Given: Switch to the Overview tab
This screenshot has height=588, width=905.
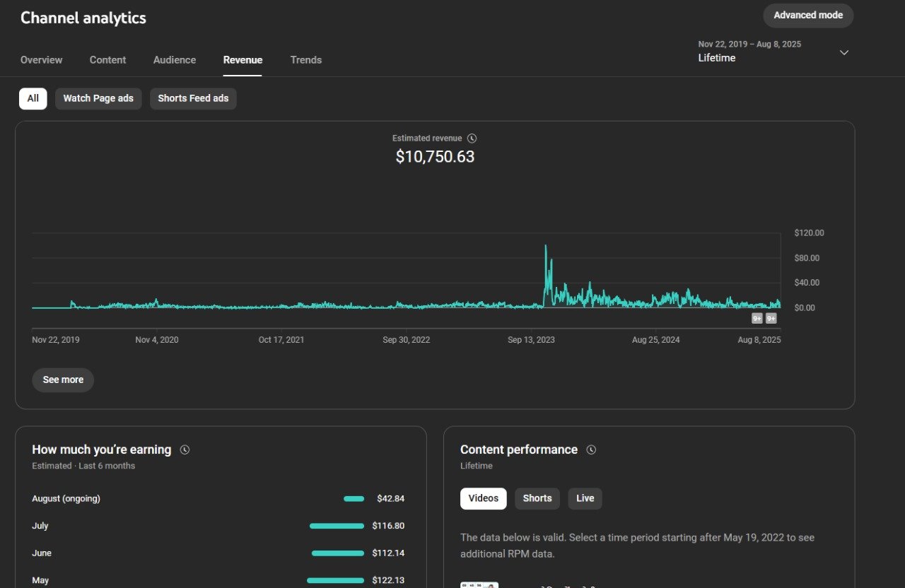Looking at the screenshot, I should [x=41, y=60].
